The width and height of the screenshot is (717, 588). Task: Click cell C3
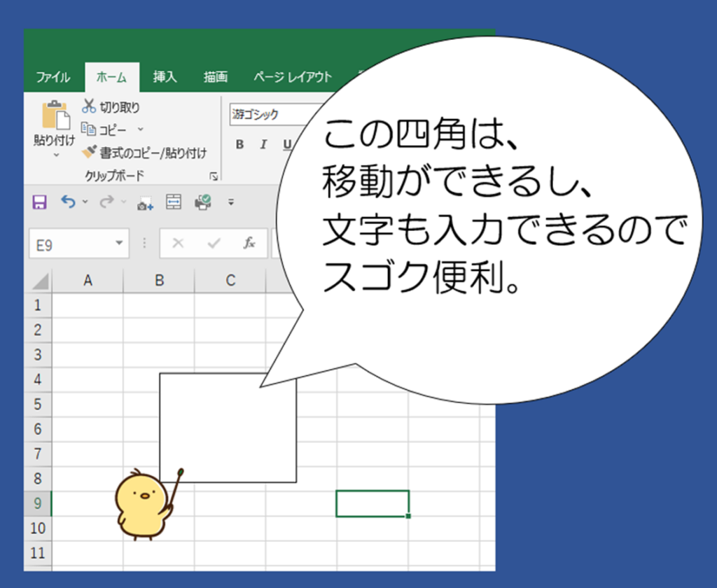(x=230, y=355)
